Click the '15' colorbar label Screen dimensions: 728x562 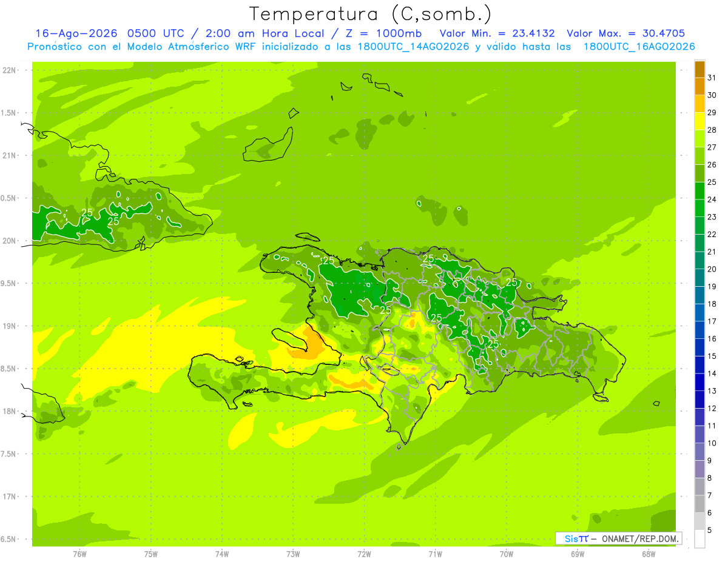[x=712, y=356]
